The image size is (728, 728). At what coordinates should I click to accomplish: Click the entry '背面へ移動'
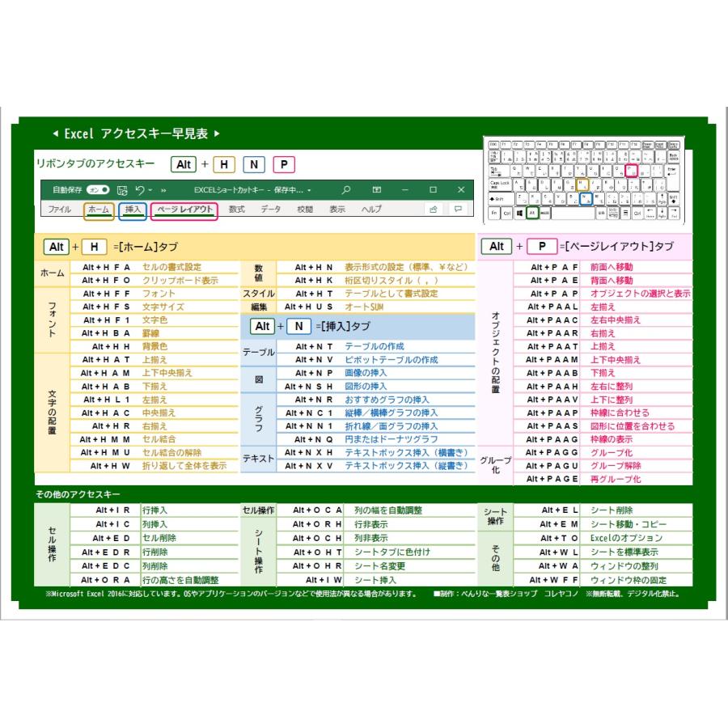pos(612,281)
